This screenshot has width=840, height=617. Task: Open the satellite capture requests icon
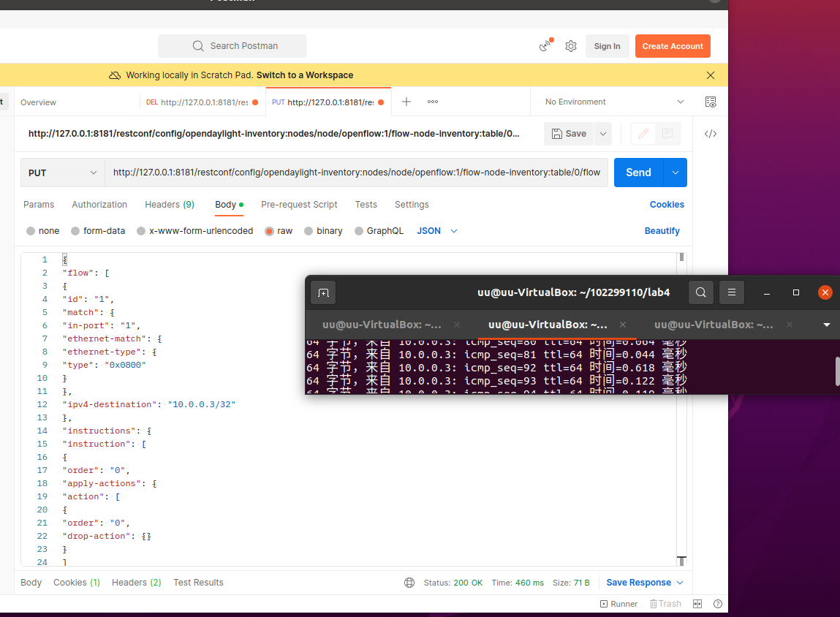[x=546, y=45]
